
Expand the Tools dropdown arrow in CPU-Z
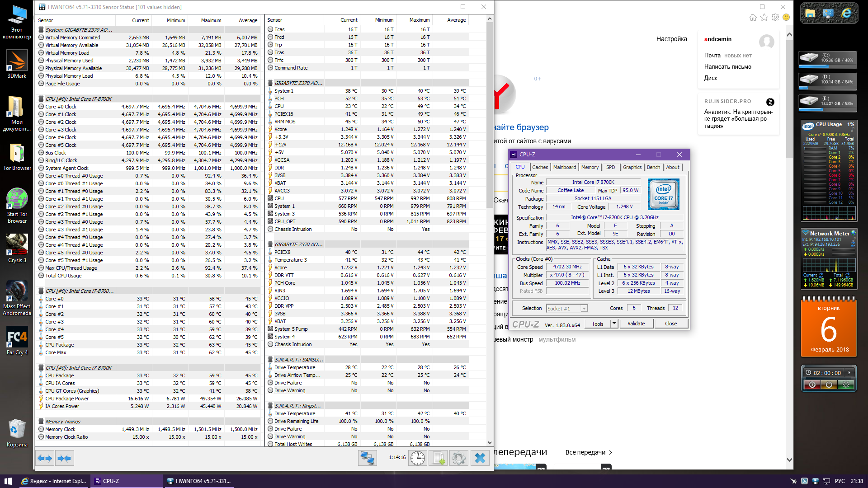[614, 324]
